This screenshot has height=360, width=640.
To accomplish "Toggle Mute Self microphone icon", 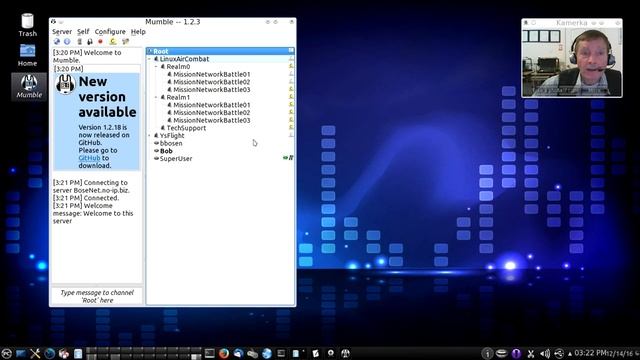I will tap(80, 42).
